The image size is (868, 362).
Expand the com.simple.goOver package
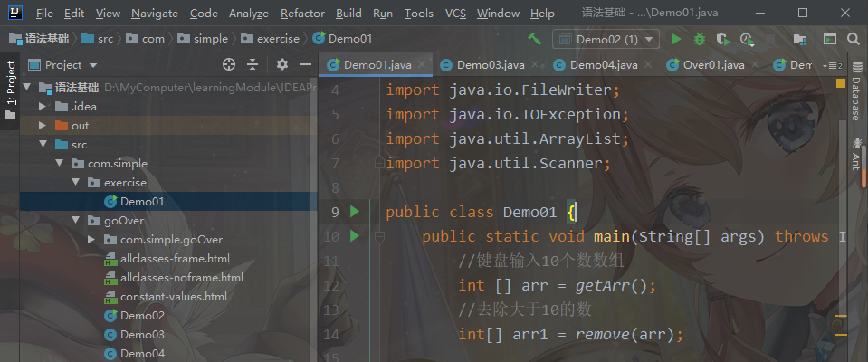click(x=92, y=240)
